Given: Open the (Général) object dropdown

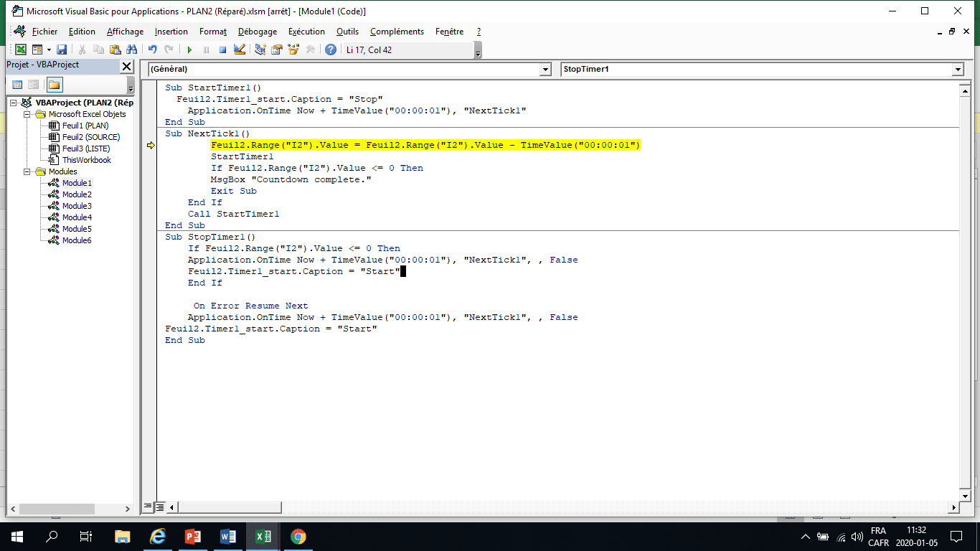Looking at the screenshot, I should (x=544, y=69).
